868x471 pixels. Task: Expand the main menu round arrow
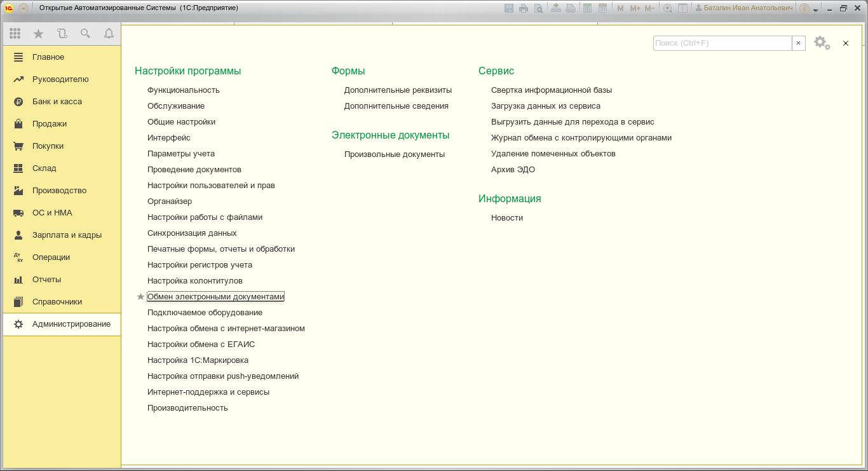[24, 8]
